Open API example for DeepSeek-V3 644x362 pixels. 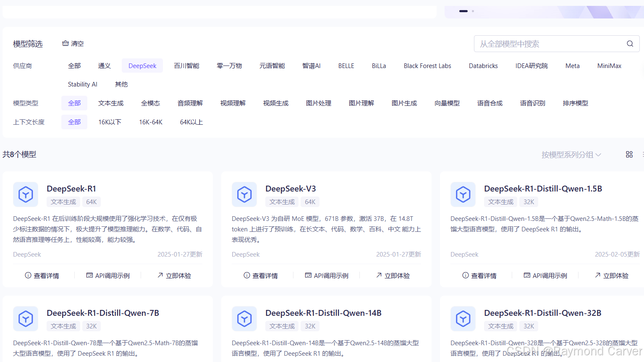[x=327, y=275]
